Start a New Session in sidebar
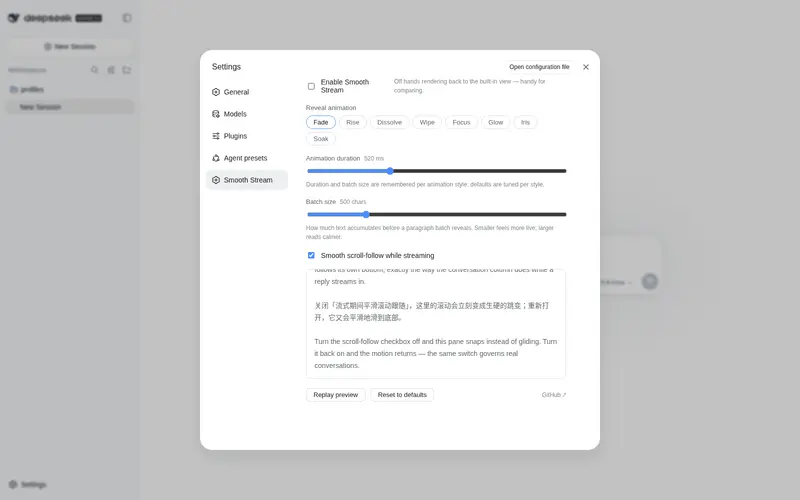This screenshot has width=800, height=500. (x=70, y=46)
